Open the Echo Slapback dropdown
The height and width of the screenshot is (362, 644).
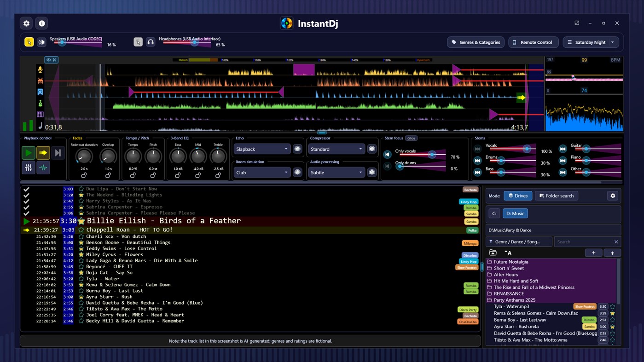pos(261,149)
